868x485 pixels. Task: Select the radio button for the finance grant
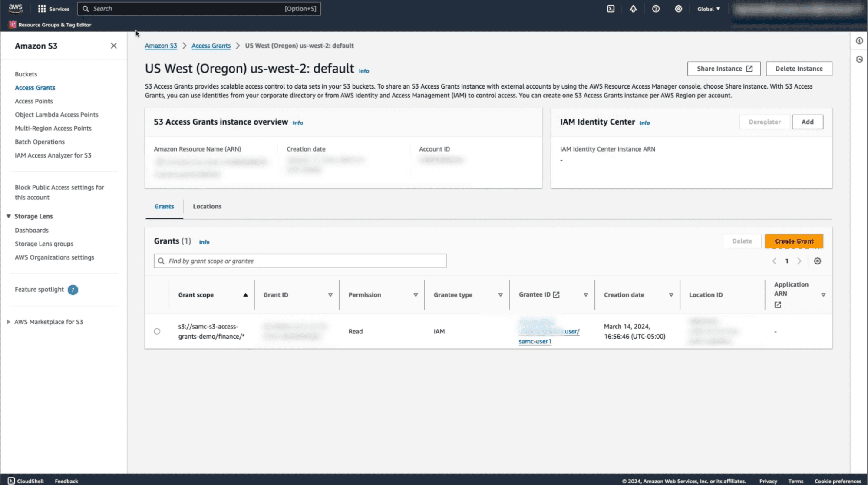point(157,331)
